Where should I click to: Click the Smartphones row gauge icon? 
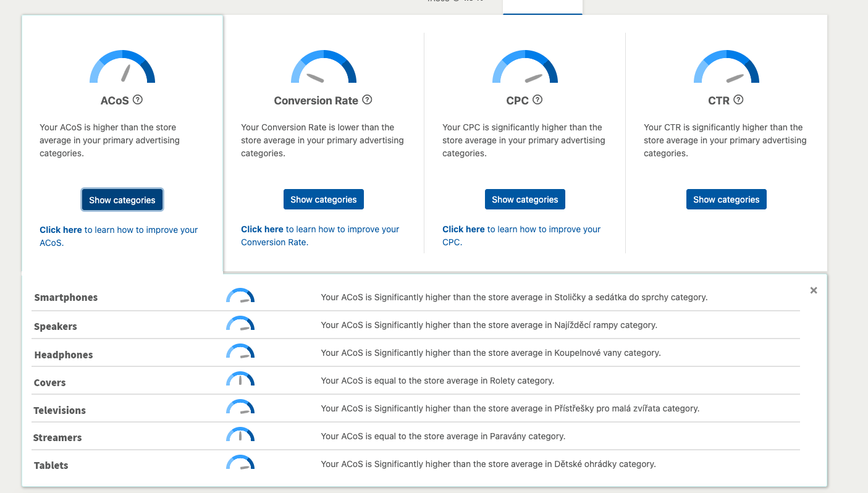pos(240,295)
